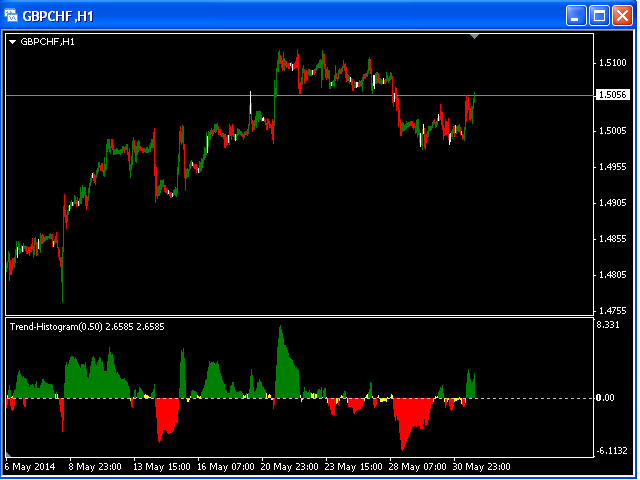Click the 8.331 indicator scale maximum
The image size is (640, 480).
point(608,325)
